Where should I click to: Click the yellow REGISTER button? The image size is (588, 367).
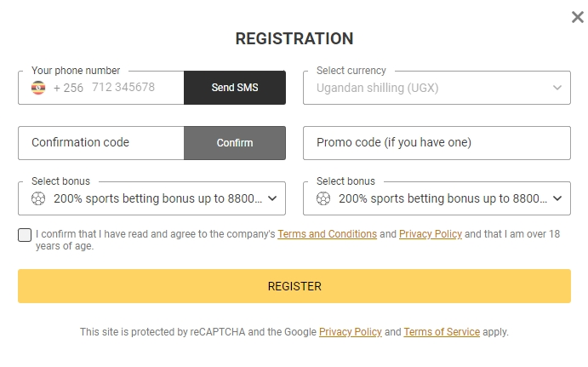click(x=294, y=286)
